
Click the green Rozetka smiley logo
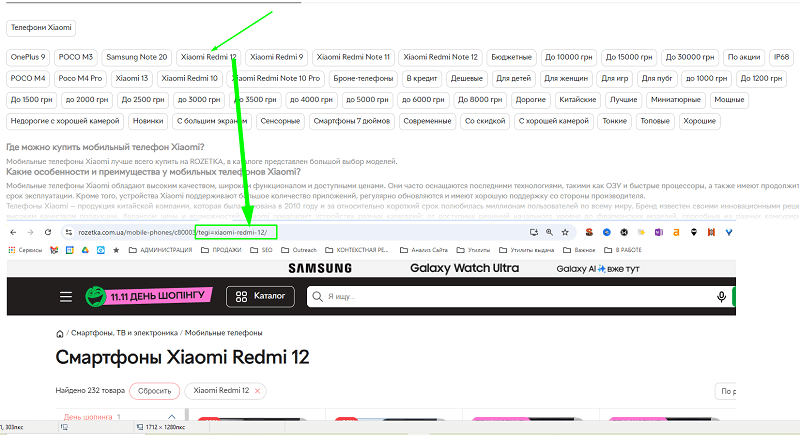coord(95,297)
